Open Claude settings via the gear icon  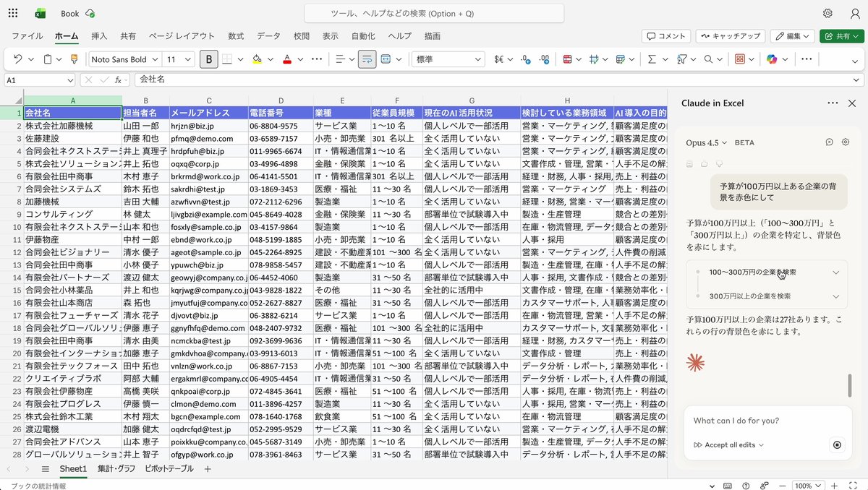[x=845, y=142]
